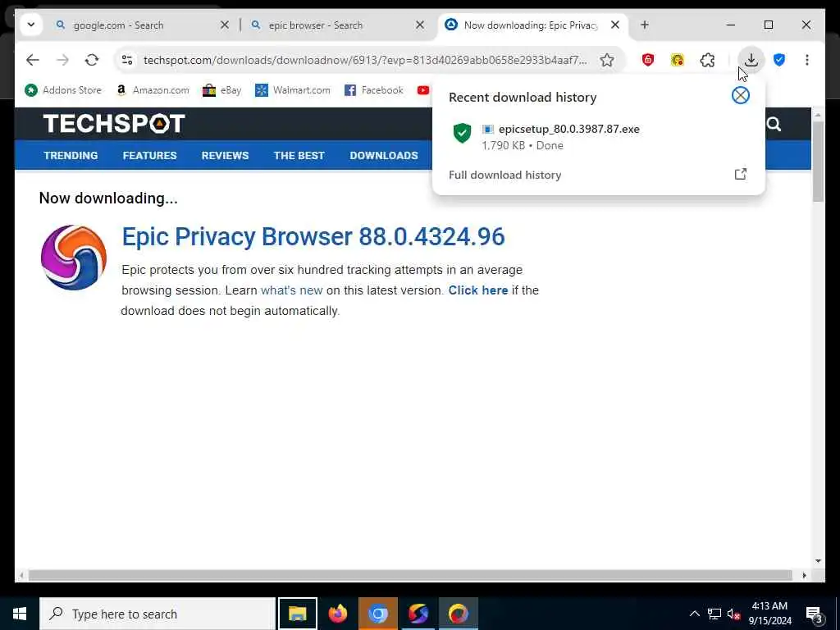Open the REVIEWS menu
The image size is (840, 630).
pyautogui.click(x=225, y=155)
